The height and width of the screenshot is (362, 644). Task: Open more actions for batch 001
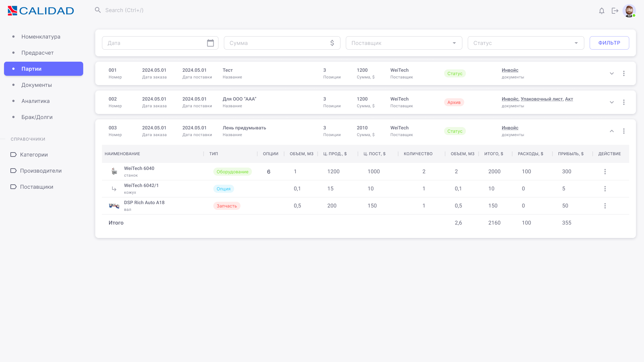[x=624, y=73]
